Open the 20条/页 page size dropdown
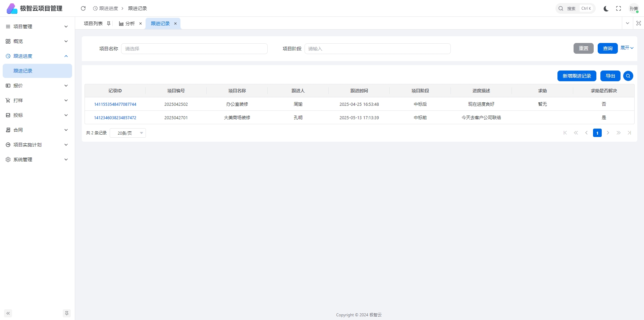644x320 pixels. (128, 133)
